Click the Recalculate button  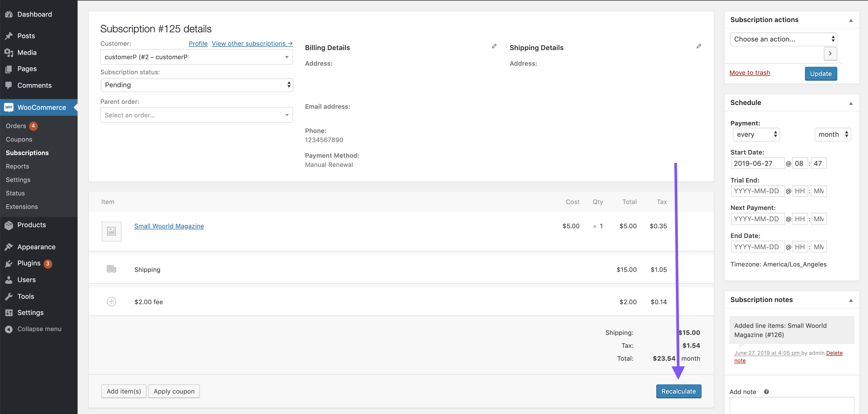coord(678,391)
